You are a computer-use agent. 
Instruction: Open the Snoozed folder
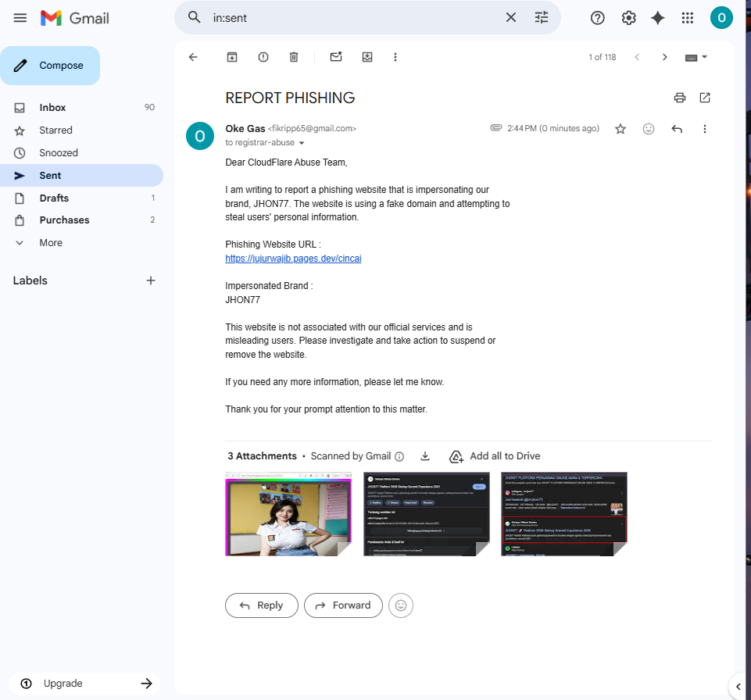point(81,153)
